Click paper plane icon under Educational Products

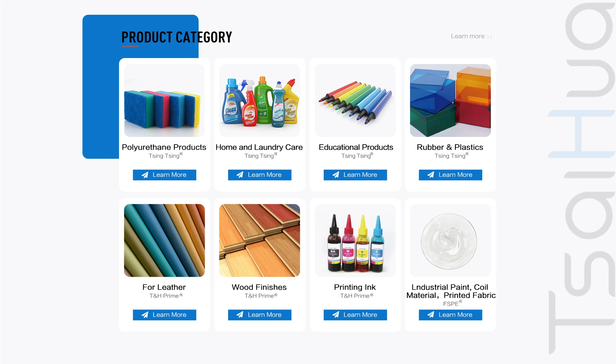click(336, 175)
